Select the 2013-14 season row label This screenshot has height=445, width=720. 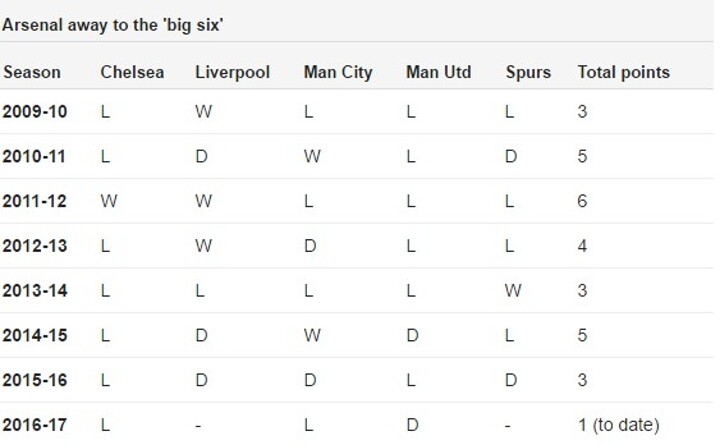click(35, 291)
